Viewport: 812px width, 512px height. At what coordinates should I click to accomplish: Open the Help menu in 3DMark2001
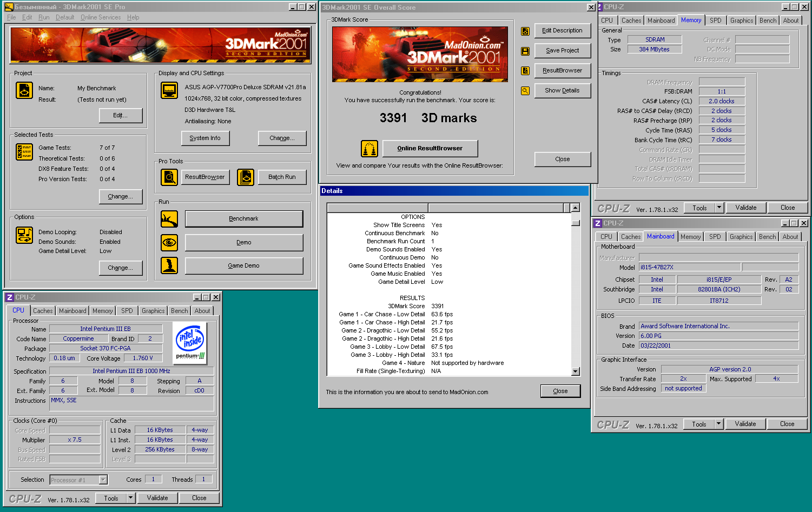coord(133,17)
